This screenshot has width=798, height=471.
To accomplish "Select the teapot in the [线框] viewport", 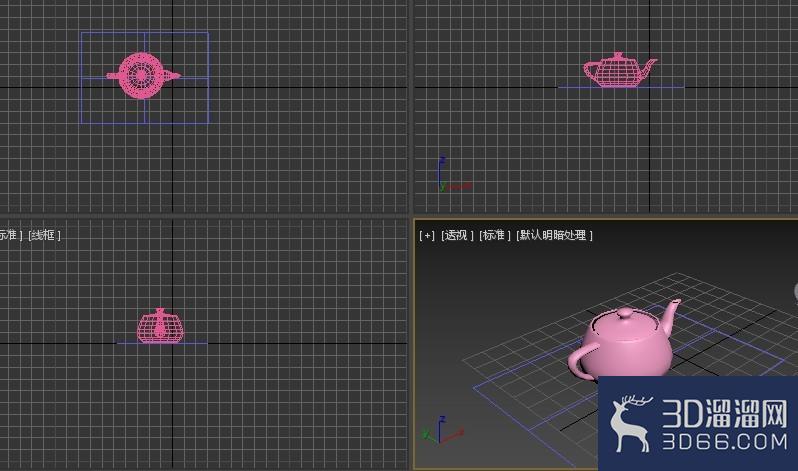I will click(x=160, y=326).
